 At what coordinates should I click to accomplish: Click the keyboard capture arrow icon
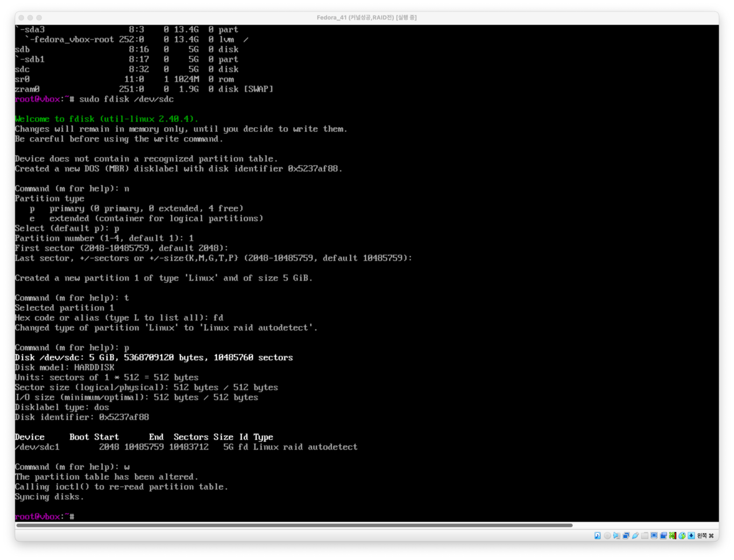(691, 536)
